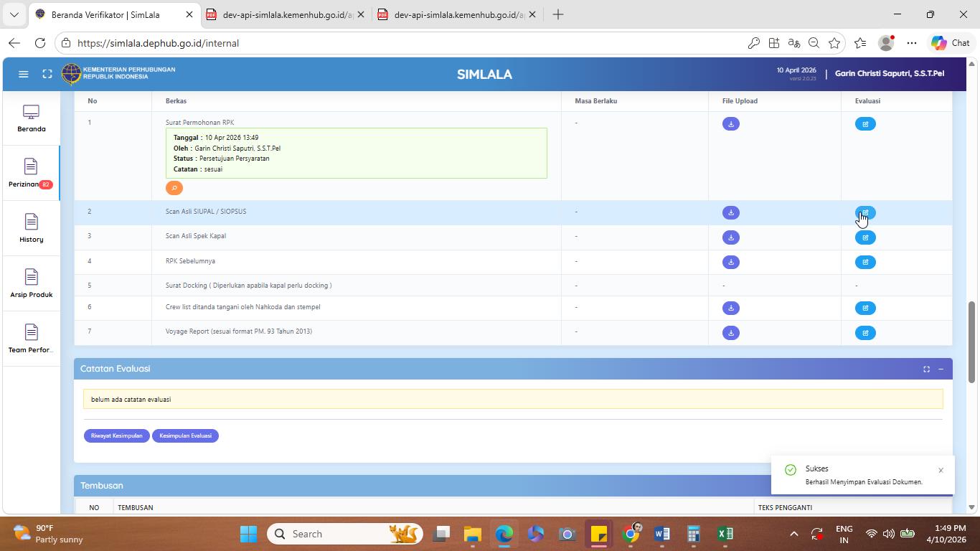Open a new browser tab

click(x=557, y=14)
